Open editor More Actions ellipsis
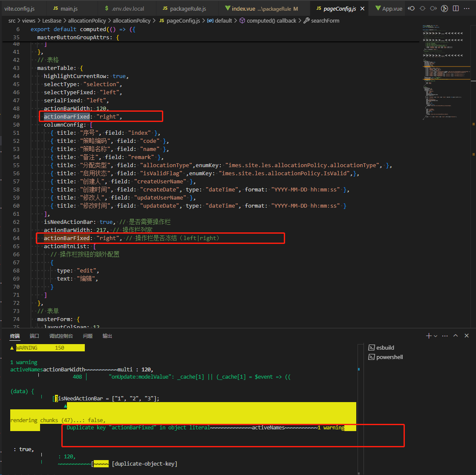The height and width of the screenshot is (475, 476). tap(467, 9)
